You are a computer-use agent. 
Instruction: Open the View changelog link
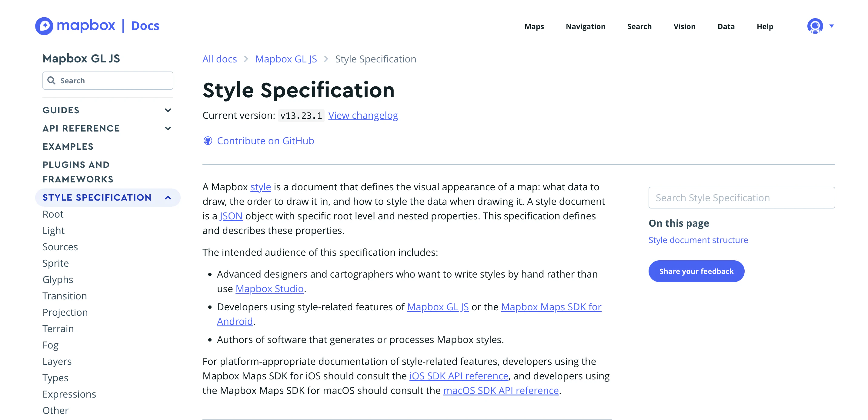tap(363, 115)
